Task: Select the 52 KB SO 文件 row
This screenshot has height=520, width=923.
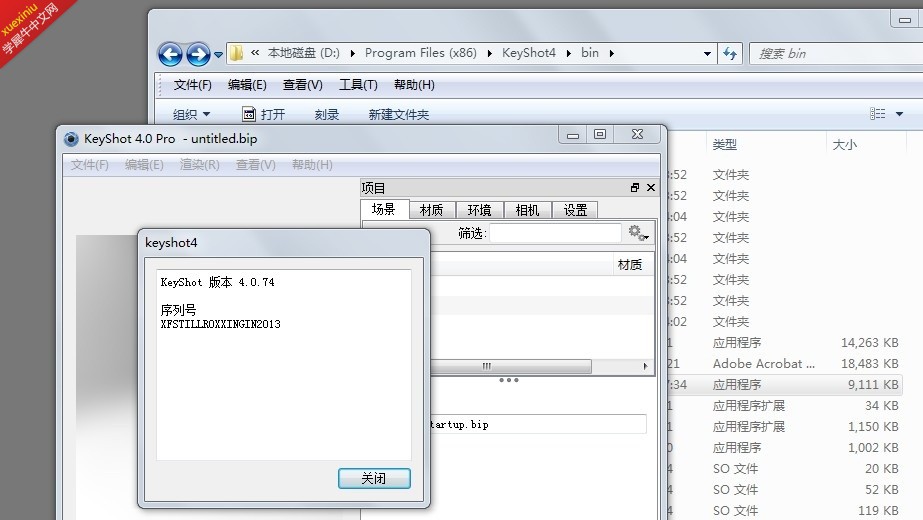Action: pyautogui.click(x=785, y=490)
